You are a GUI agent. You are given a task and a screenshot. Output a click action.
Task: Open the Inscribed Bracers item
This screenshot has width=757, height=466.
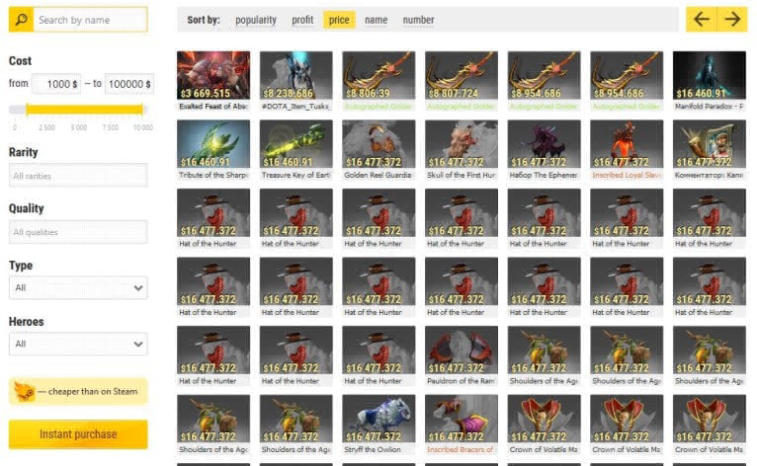pos(461,424)
